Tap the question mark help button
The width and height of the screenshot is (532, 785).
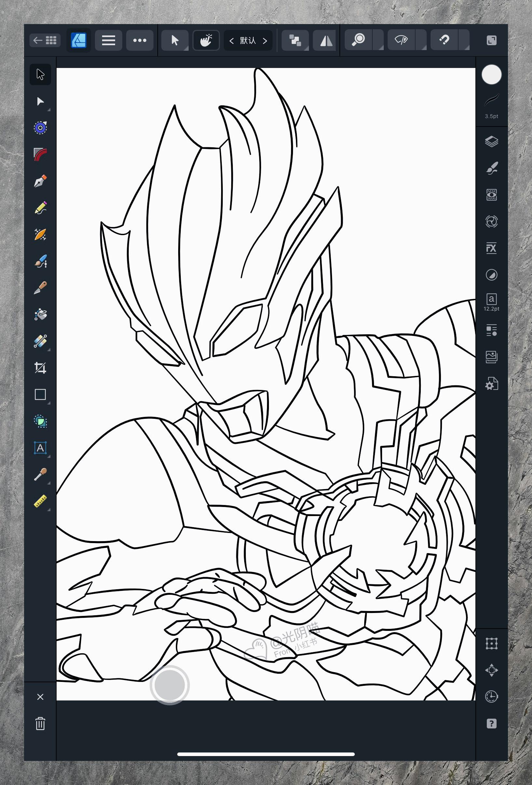(491, 724)
